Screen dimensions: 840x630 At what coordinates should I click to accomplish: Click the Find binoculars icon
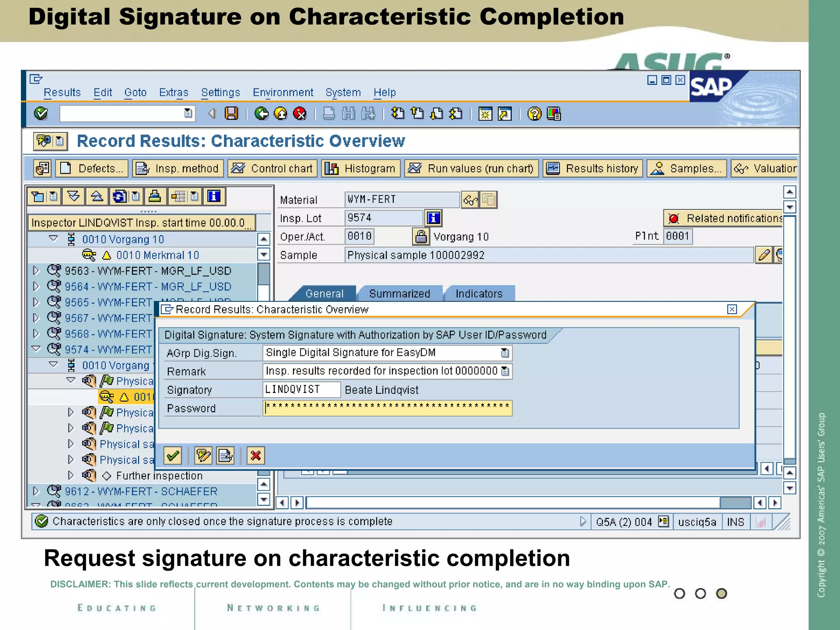pyautogui.click(x=349, y=113)
